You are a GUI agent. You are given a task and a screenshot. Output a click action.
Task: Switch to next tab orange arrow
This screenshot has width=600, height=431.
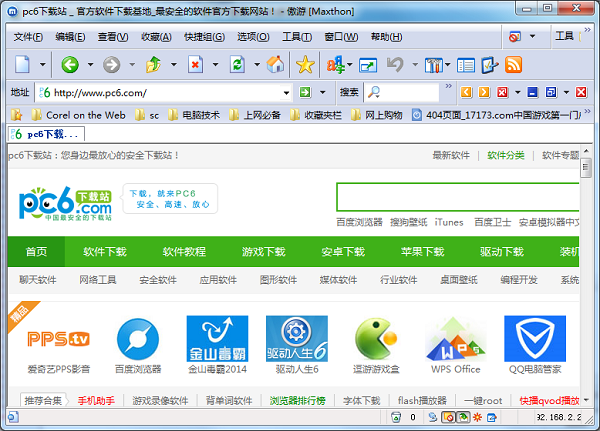tap(484, 92)
